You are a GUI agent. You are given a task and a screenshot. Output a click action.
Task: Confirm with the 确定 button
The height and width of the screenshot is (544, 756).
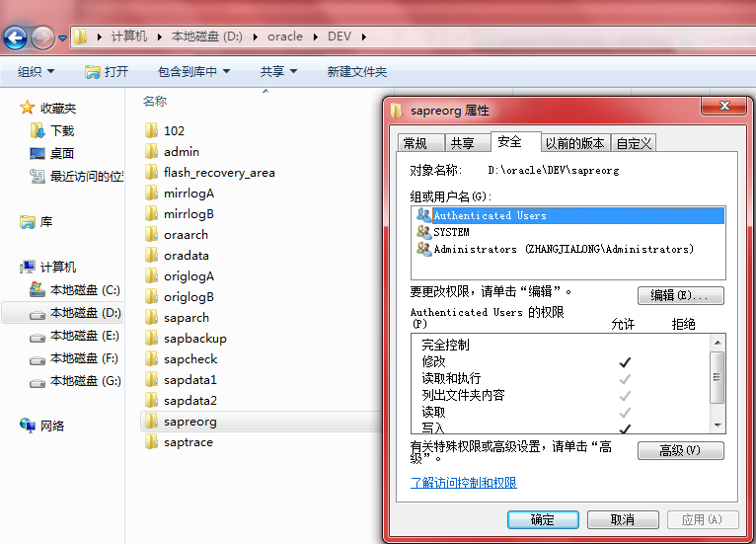pyautogui.click(x=543, y=519)
